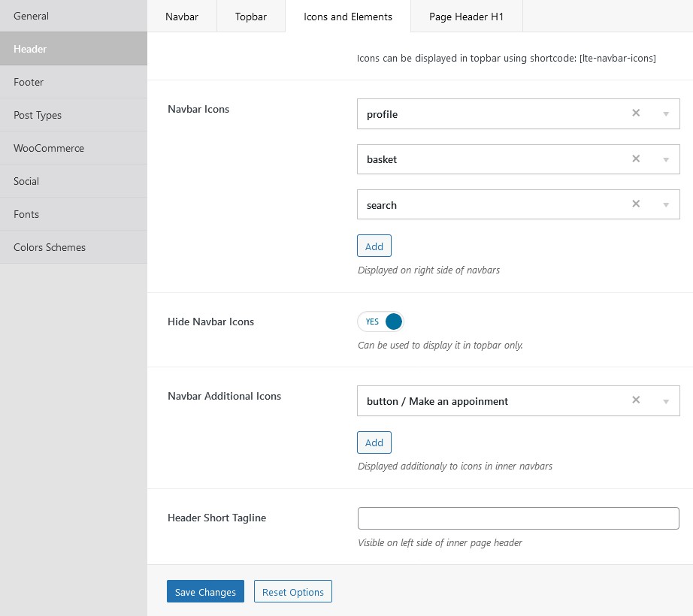Click the lte-navbar-icons shortcode hint text
This screenshot has height=616, width=693.
(506, 58)
